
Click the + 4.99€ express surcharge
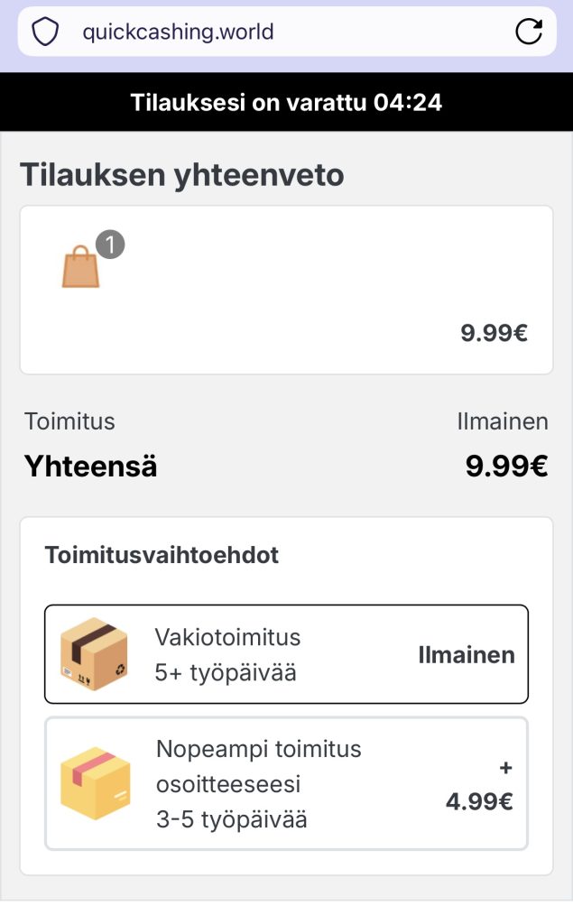[481, 785]
